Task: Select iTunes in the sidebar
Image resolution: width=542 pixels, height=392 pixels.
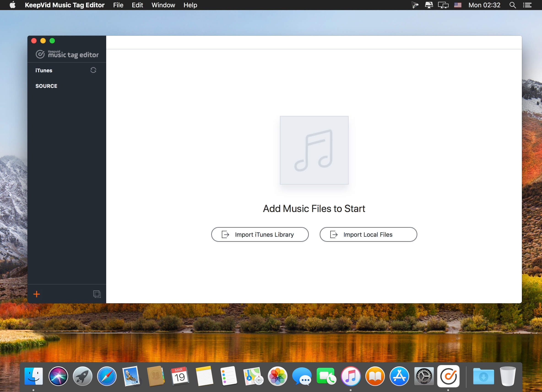Action: (x=44, y=70)
